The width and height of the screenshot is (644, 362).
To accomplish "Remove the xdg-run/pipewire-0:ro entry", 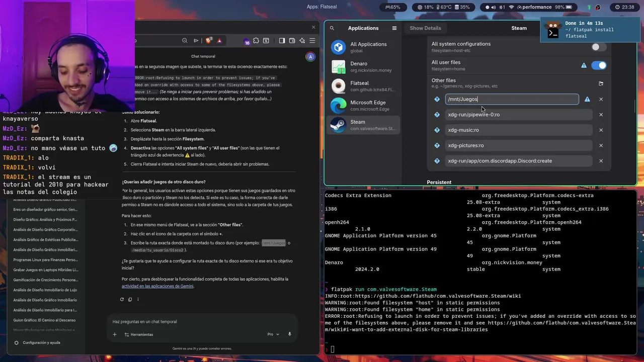I will [x=601, y=115].
